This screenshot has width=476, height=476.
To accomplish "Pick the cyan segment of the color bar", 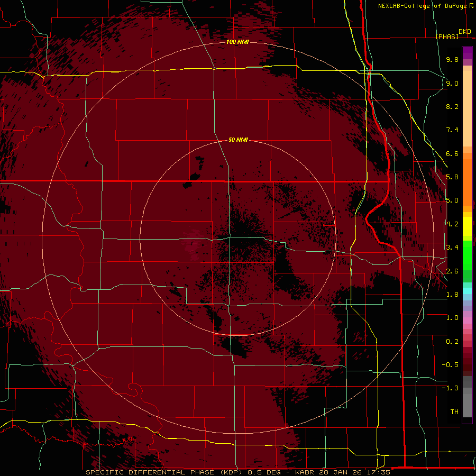I will (467, 291).
